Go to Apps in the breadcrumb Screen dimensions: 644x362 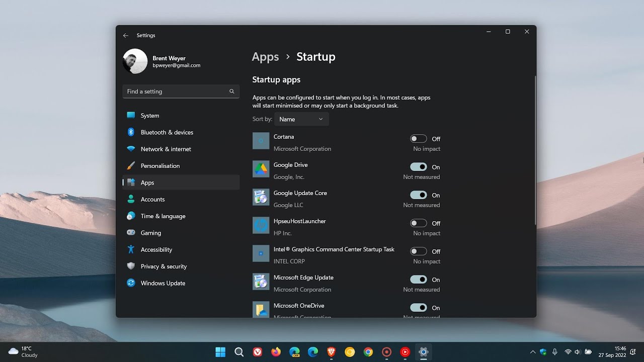pos(265,57)
